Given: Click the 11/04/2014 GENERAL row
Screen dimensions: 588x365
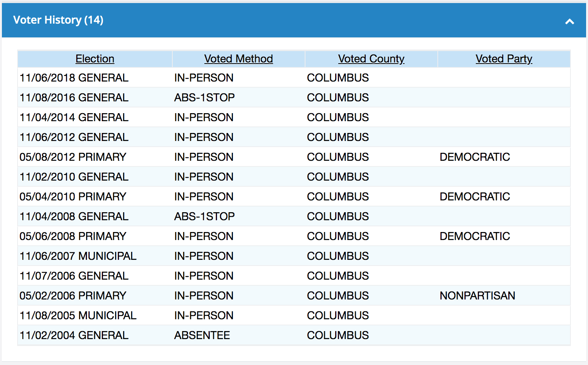Looking at the screenshot, I should (x=74, y=117).
